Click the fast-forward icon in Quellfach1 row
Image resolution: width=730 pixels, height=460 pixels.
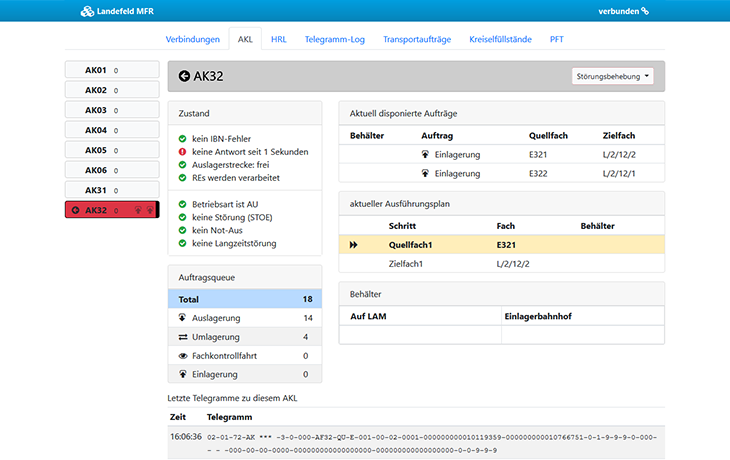[353, 244]
